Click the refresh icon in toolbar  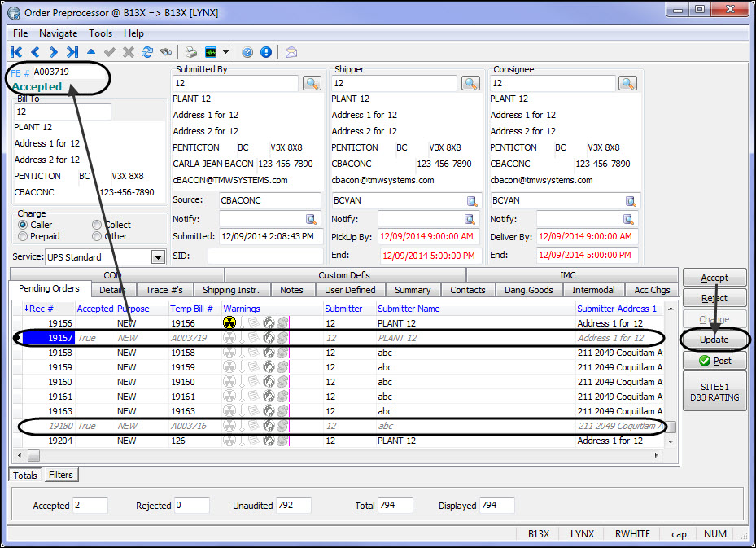click(147, 52)
